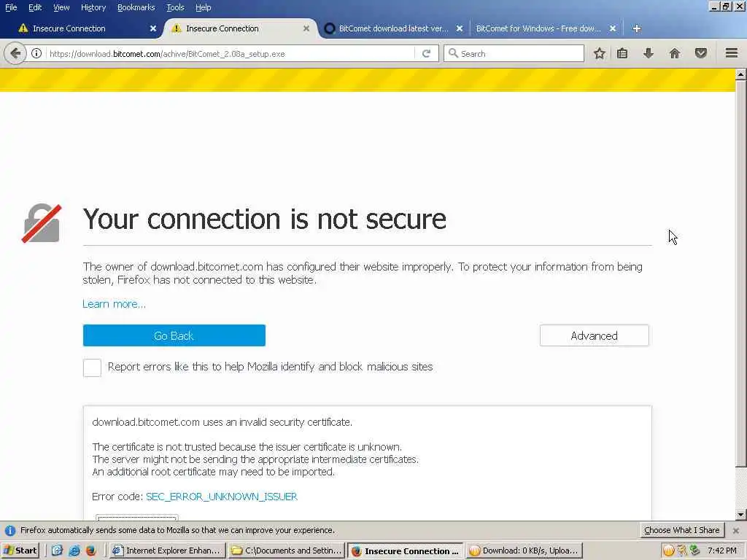Click the 7:42 PM system clock

[x=721, y=551]
